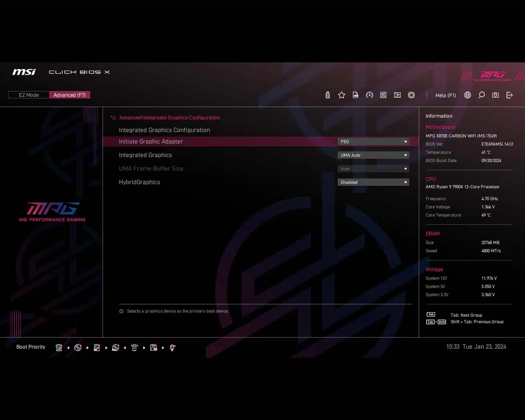Open M-Flash via the USB drive icon
Screen dimensions: 525x420
(327, 95)
